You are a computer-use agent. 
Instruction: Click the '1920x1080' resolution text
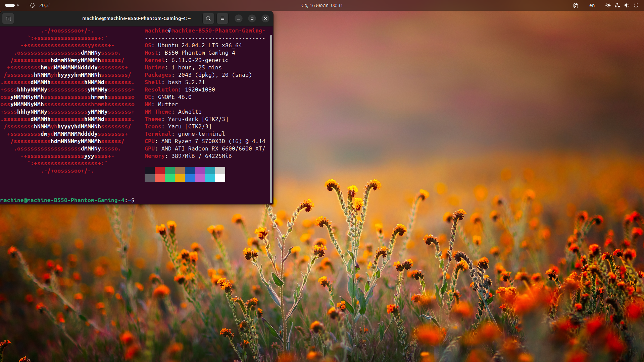(x=200, y=89)
